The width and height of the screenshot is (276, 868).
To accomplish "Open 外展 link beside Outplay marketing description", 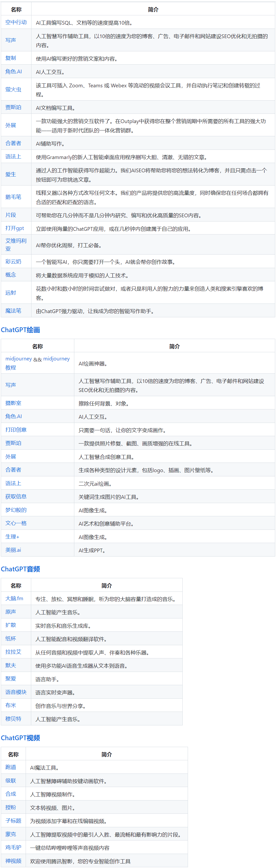I will point(10,125).
